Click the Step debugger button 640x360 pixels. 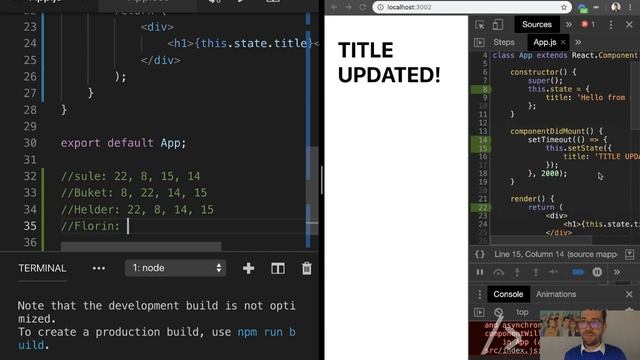tap(553, 272)
